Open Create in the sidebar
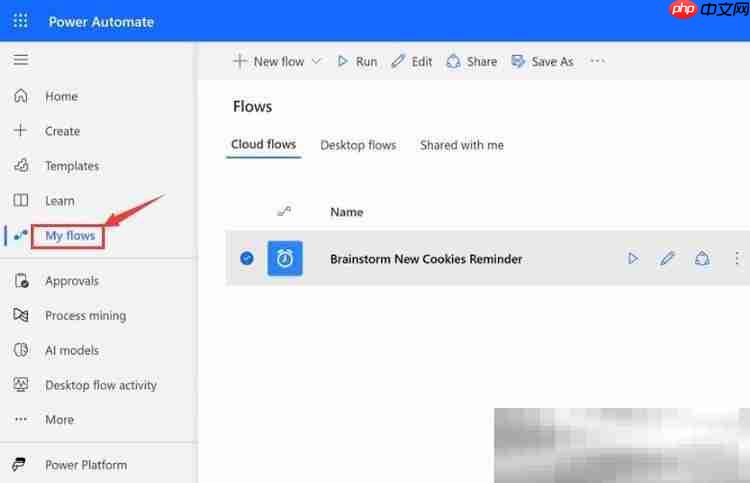 coord(62,131)
